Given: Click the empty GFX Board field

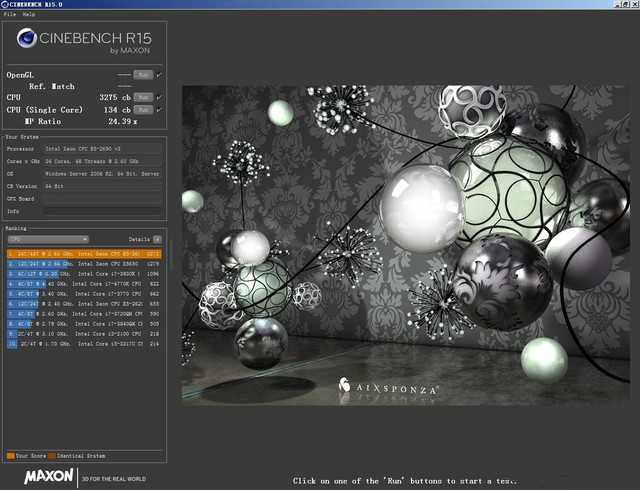Looking at the screenshot, I should pyautogui.click(x=102, y=199).
